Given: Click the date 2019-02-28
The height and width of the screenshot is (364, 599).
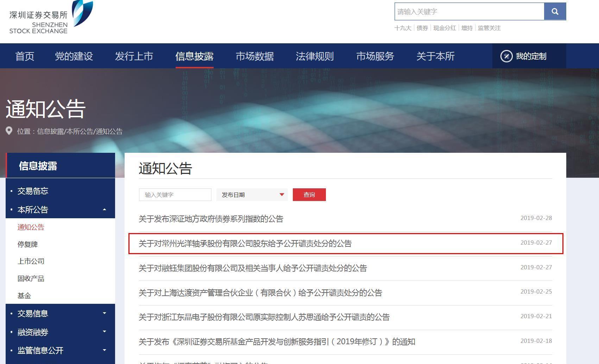Looking at the screenshot, I should [x=536, y=218].
